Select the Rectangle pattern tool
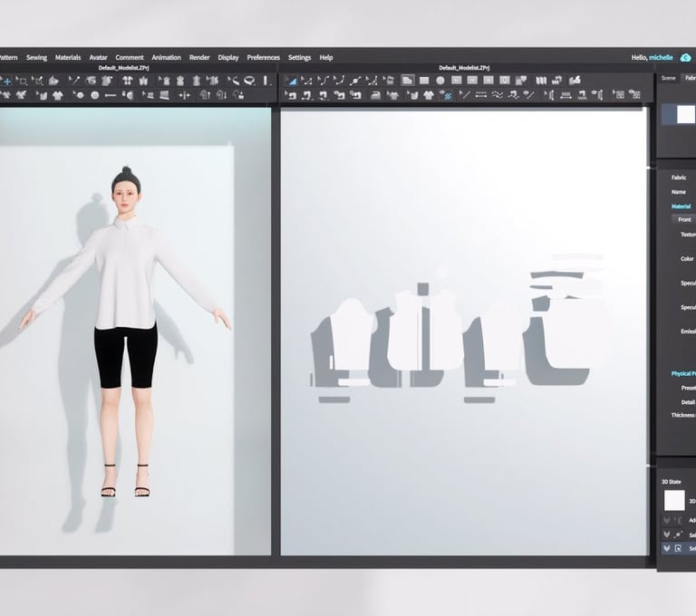696x616 pixels. [x=424, y=81]
